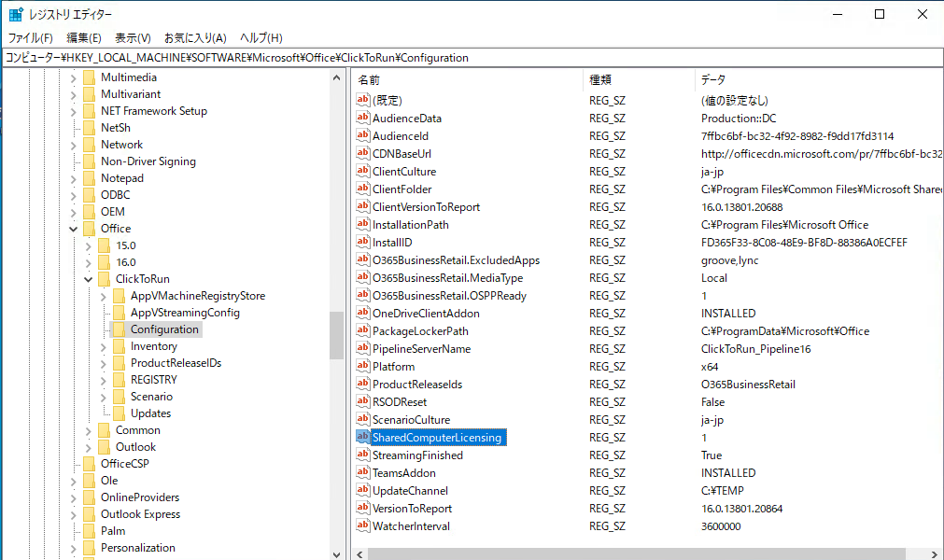Collapse the Office key in the tree

(x=74, y=229)
